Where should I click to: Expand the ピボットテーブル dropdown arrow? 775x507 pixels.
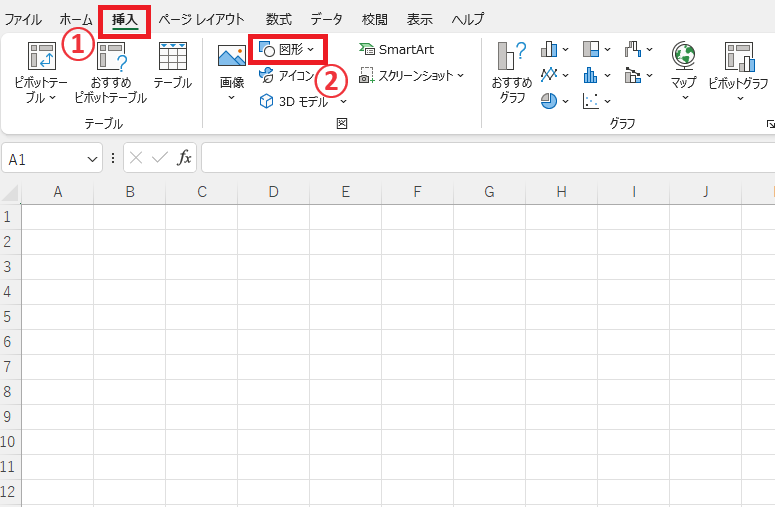tap(52, 98)
